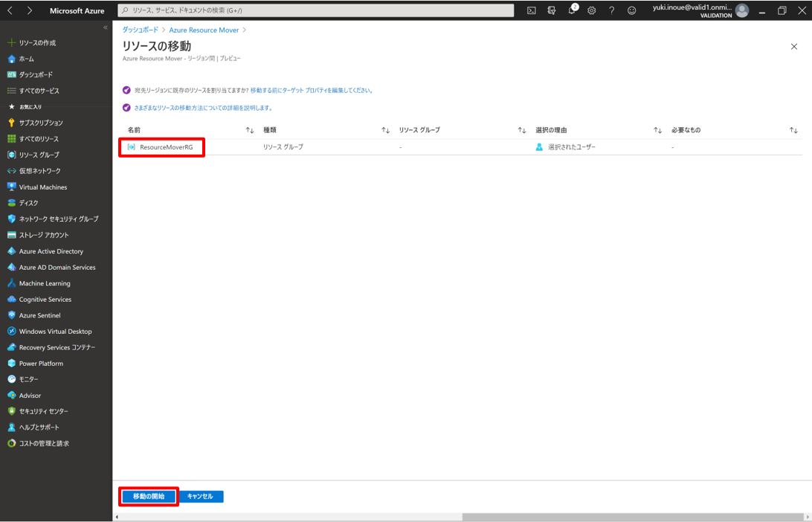This screenshot has width=812, height=522.
Task: Click 移動の開始 button
Action: [149, 497]
